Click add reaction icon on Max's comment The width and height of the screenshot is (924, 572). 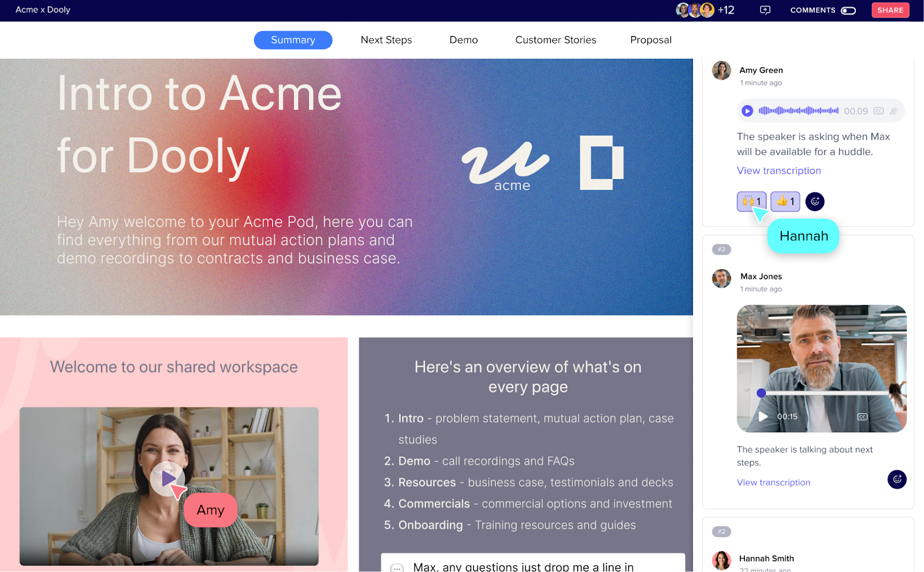(x=897, y=480)
